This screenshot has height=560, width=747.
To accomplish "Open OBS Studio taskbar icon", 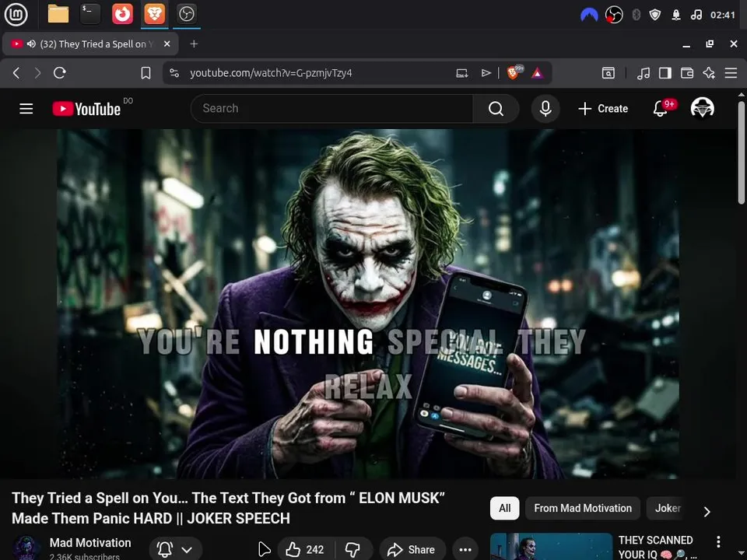I will click(186, 14).
